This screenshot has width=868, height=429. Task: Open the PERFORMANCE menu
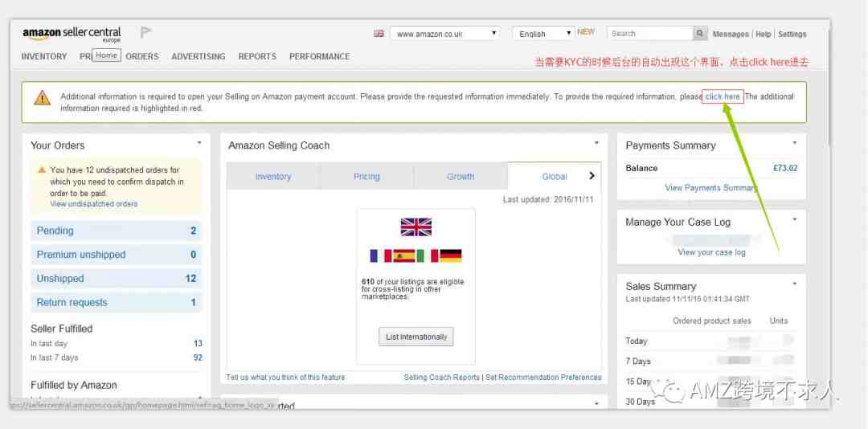point(319,56)
